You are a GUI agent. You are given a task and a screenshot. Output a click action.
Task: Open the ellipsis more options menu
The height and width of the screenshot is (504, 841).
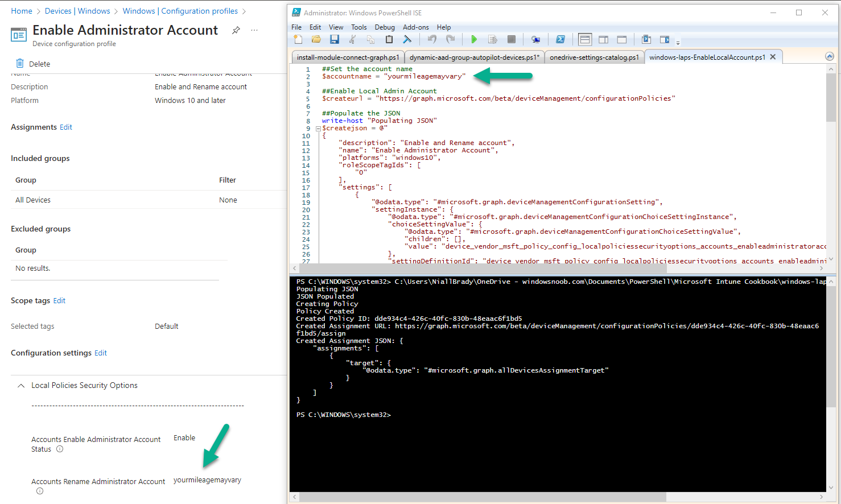point(254,30)
